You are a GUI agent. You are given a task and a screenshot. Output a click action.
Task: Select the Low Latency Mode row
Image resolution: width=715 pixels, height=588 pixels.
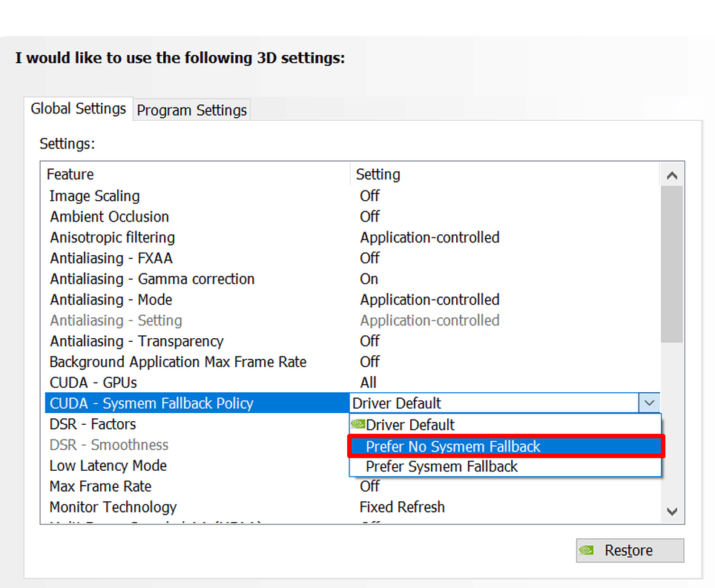(197, 466)
